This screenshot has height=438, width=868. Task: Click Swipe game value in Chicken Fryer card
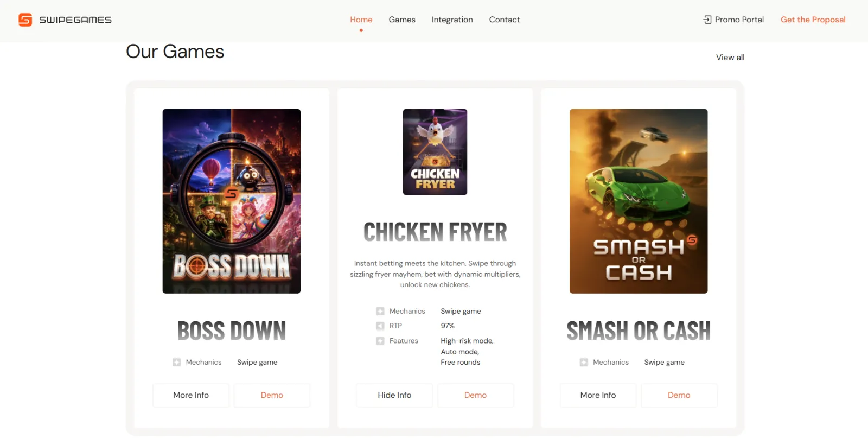461,311
